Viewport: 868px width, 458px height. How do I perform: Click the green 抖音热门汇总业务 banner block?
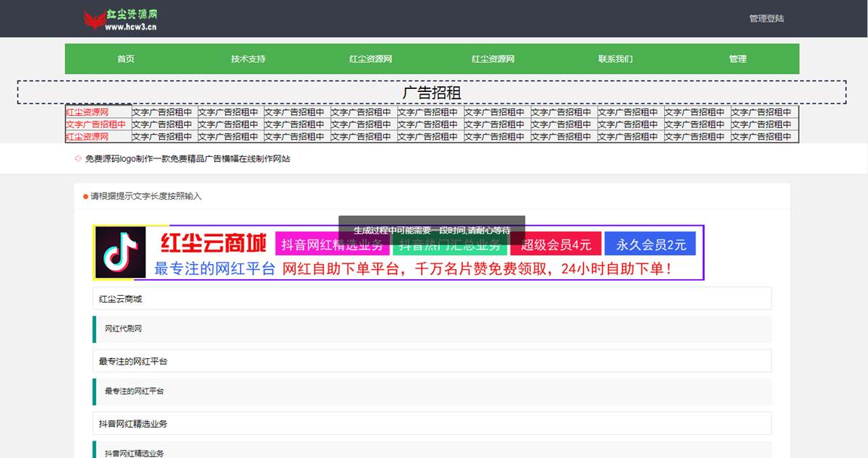[450, 245]
